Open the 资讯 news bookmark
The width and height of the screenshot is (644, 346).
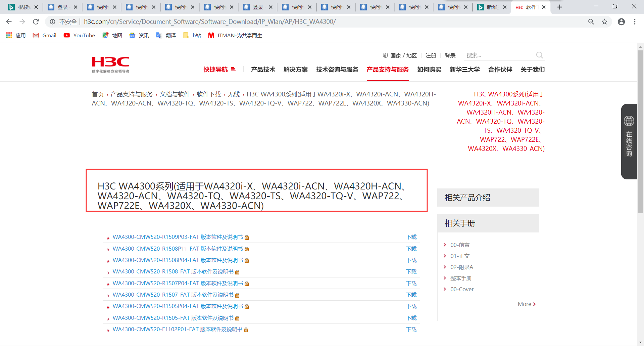point(139,35)
